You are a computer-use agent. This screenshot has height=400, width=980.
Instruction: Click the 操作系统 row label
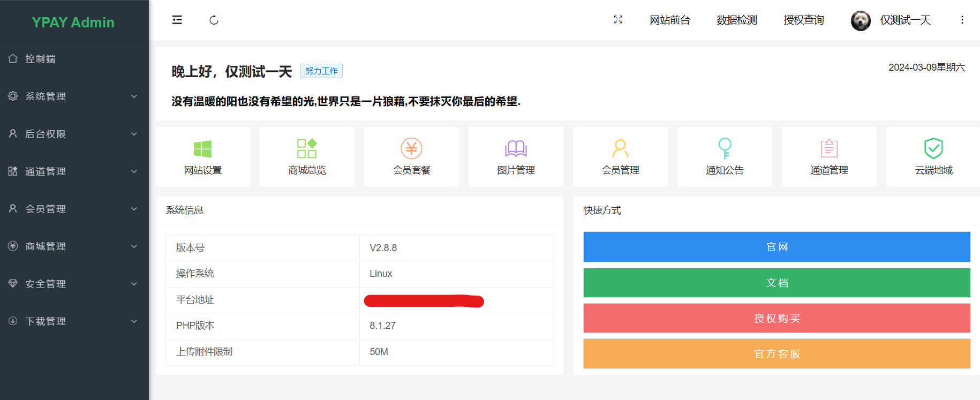195,274
